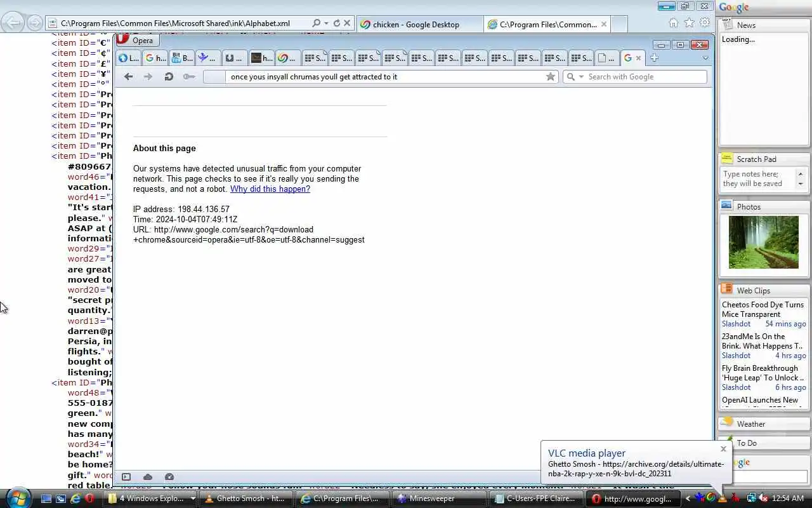This screenshot has width=812, height=508.
Task: Show hidden system tray icons arrow
Action: (688, 498)
